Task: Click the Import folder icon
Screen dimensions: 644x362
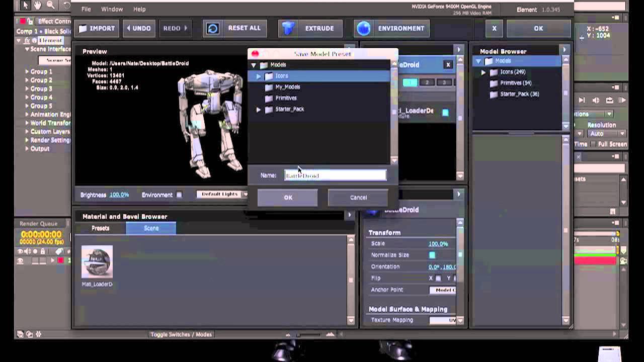Action: 83,28
